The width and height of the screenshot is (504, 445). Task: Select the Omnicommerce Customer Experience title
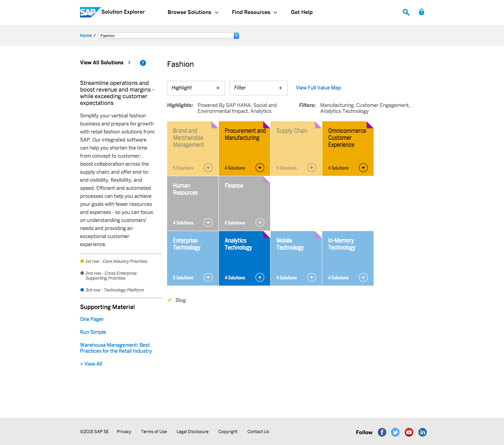pos(347,138)
